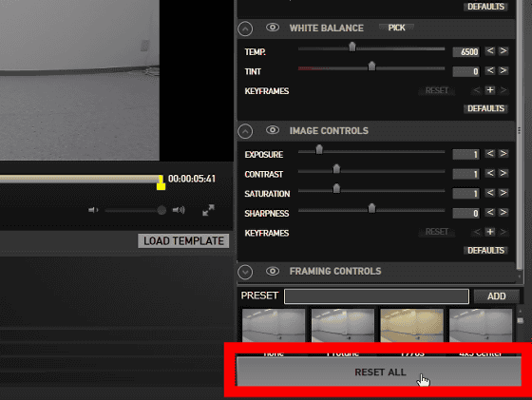
Task: Go to next White Balance keyframe
Action: tap(503, 90)
